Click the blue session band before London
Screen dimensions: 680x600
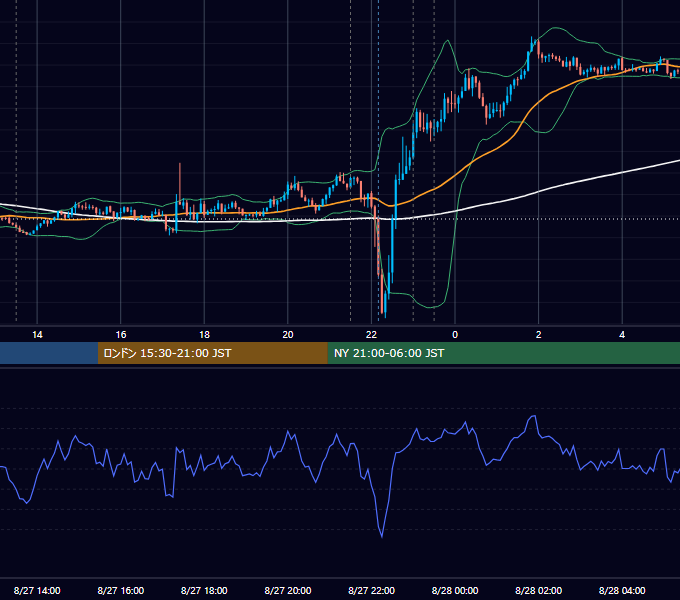(x=49, y=353)
